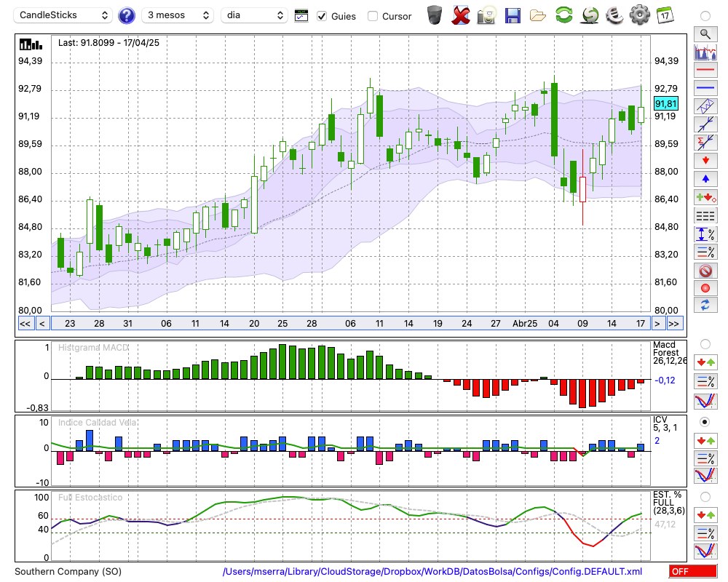Click the blue rotating arrows icon in sidebar
Image resolution: width=728 pixels, height=582 pixels.
(705, 305)
